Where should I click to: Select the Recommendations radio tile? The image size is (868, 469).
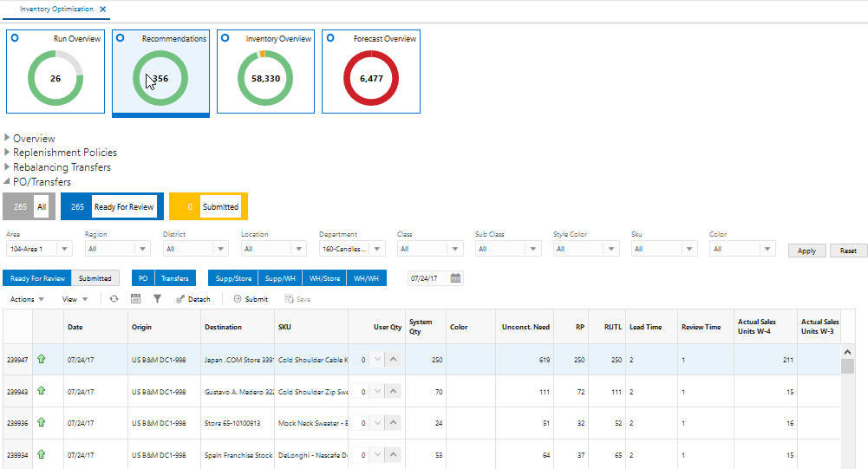[121, 38]
